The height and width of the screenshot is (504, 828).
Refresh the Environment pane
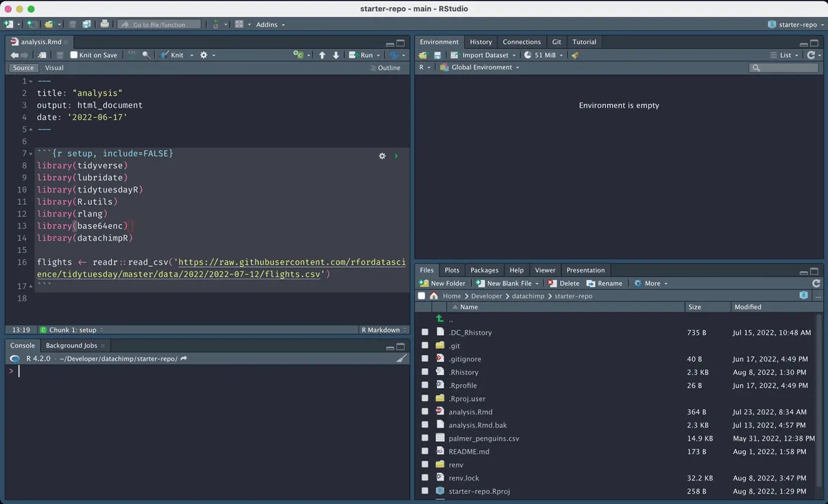pyautogui.click(x=811, y=55)
